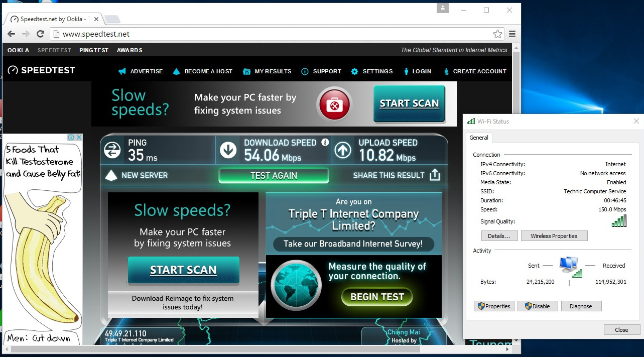
Task: Click the Properties button in Wi-Fi Status
Action: pos(494,306)
